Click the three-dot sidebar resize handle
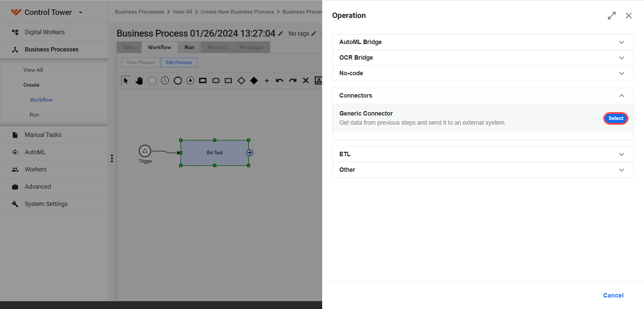This screenshot has height=309, width=644. pyautogui.click(x=112, y=159)
